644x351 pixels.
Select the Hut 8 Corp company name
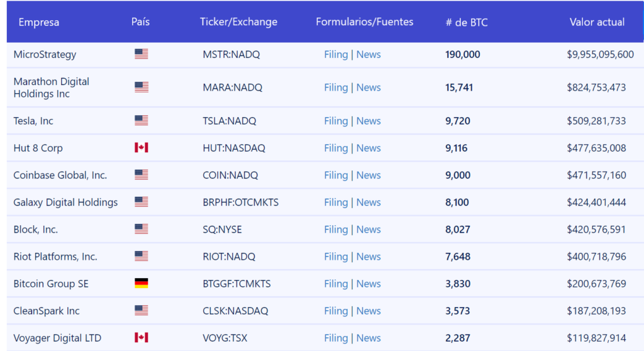point(38,148)
